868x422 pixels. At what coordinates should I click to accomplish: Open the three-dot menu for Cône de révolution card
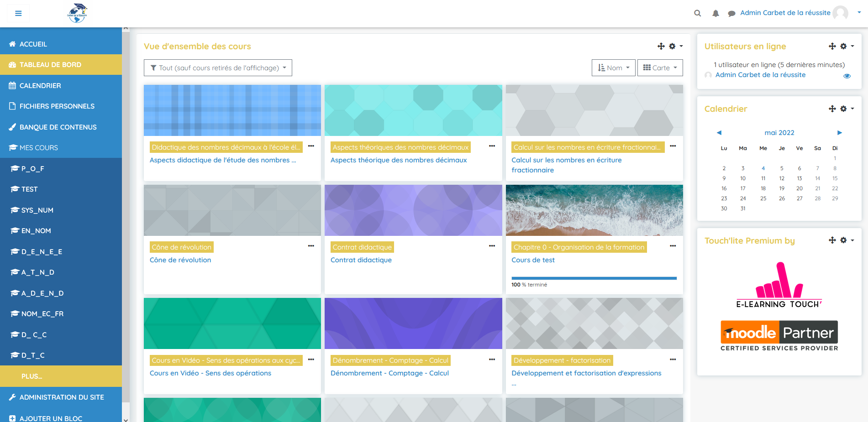311,246
